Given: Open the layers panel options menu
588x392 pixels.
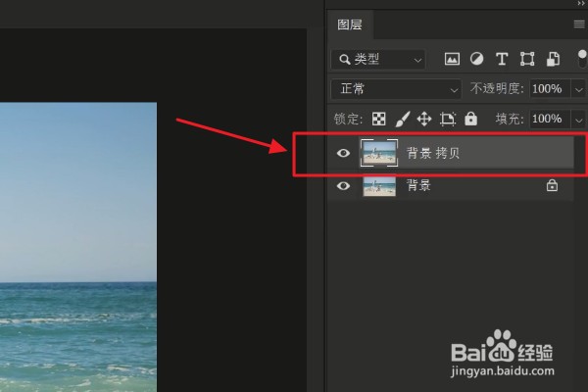Looking at the screenshot, I should [579, 24].
